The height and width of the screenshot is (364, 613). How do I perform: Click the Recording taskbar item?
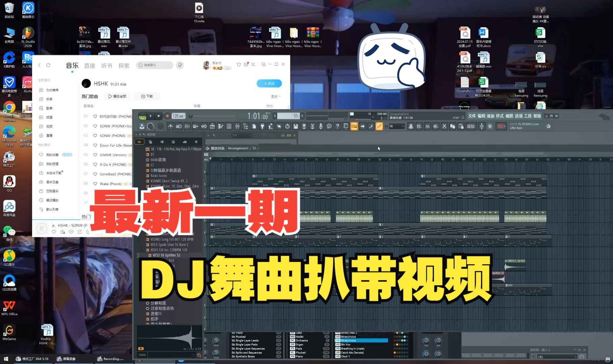[111, 359]
